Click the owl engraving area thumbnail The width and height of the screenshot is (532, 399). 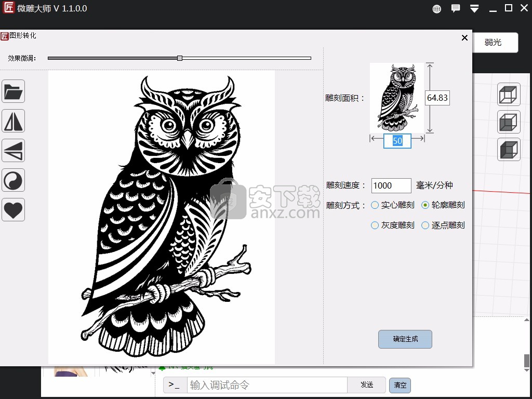pyautogui.click(x=397, y=98)
